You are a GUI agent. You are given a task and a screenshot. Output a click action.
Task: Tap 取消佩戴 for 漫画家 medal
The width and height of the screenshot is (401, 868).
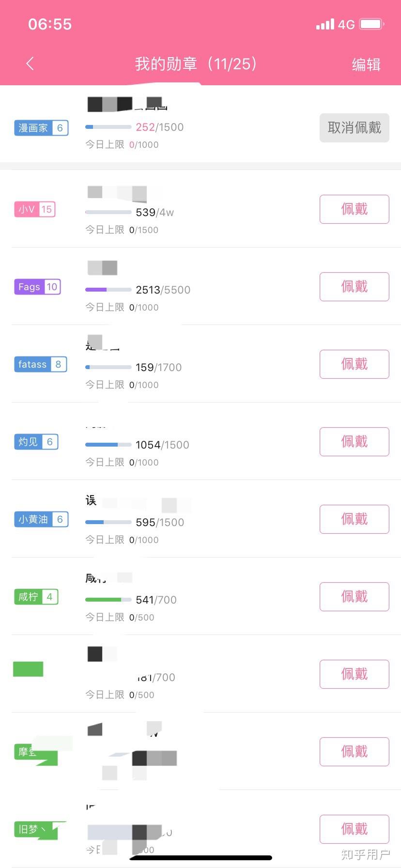[354, 128]
